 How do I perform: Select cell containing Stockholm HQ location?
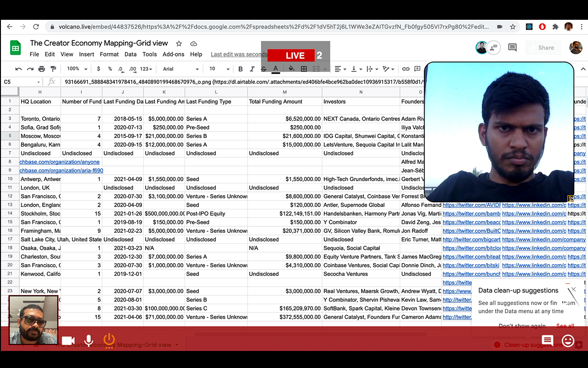point(40,213)
